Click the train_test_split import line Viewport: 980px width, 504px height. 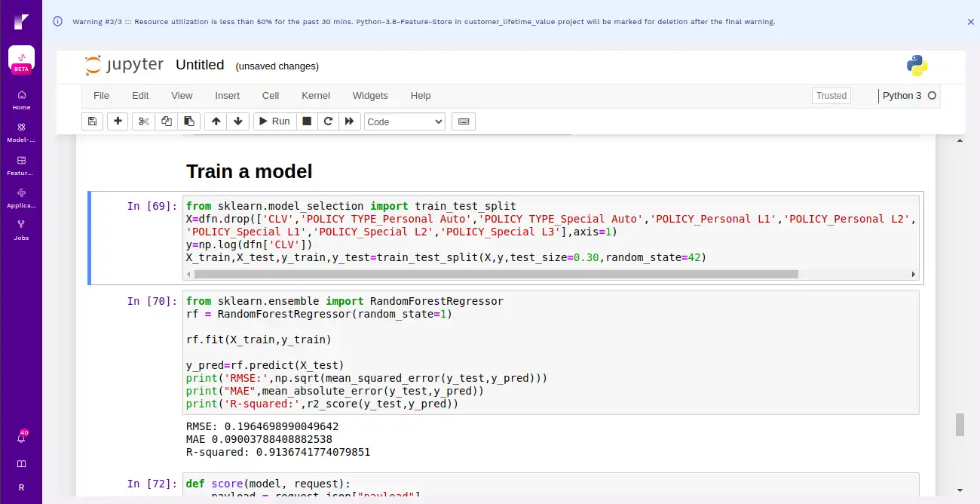(x=351, y=206)
